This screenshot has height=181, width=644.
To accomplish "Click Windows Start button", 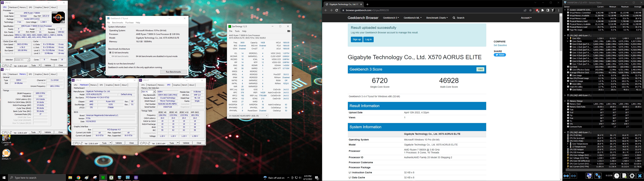I will (4, 178).
